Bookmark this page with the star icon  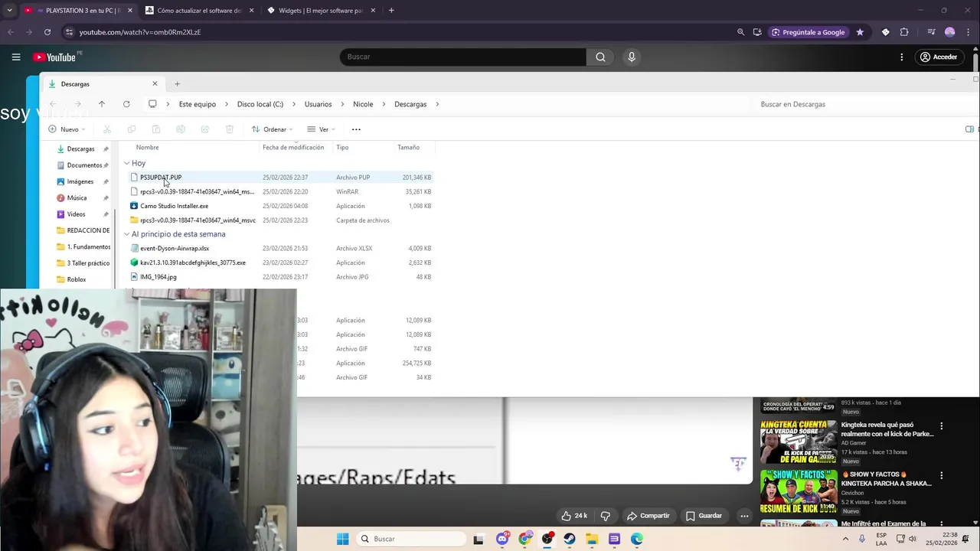[x=860, y=32]
